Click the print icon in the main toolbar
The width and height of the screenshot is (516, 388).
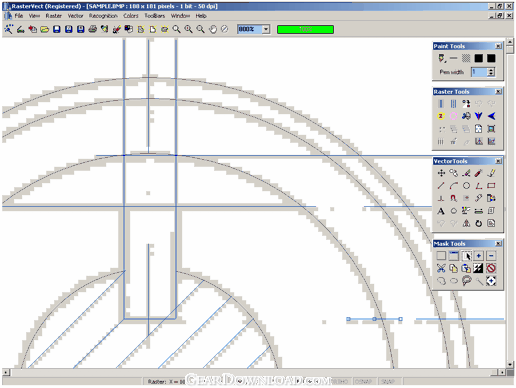[x=93, y=29]
